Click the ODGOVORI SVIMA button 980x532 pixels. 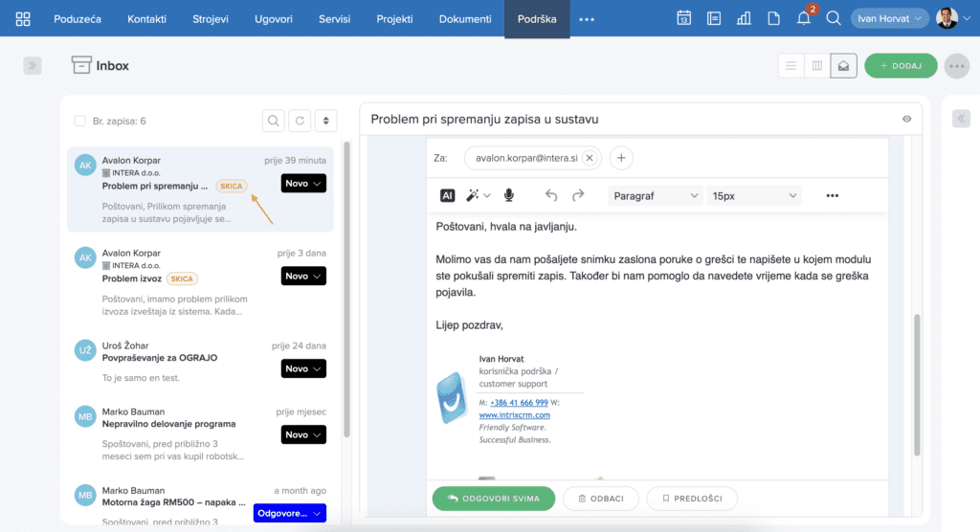click(x=494, y=499)
